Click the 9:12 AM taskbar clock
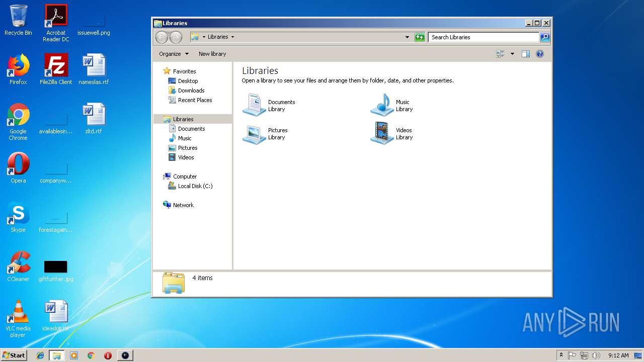This screenshot has height=362, width=644. point(618,355)
